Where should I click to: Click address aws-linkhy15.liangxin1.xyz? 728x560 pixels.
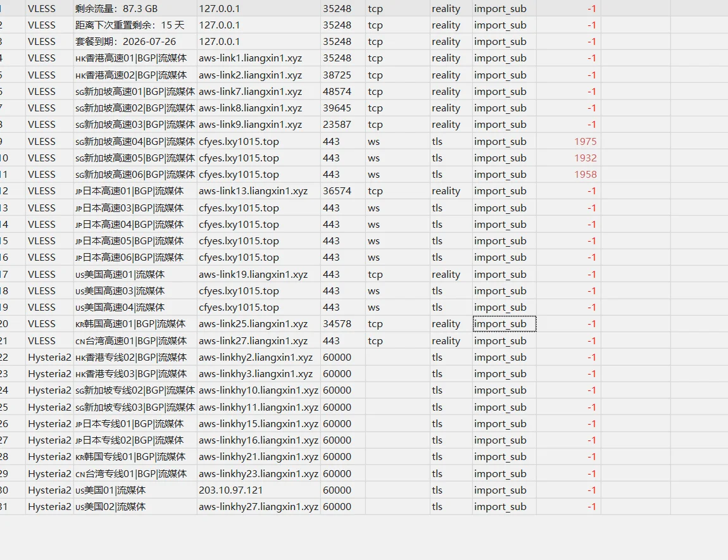(259, 424)
